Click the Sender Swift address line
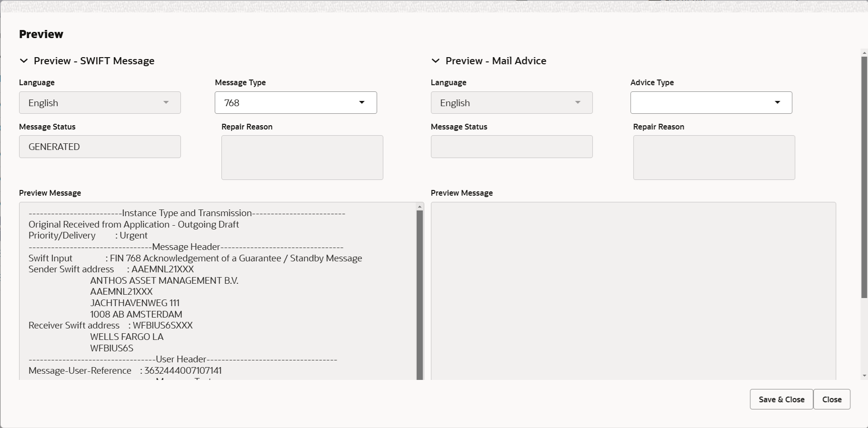The height and width of the screenshot is (428, 868). (111, 269)
